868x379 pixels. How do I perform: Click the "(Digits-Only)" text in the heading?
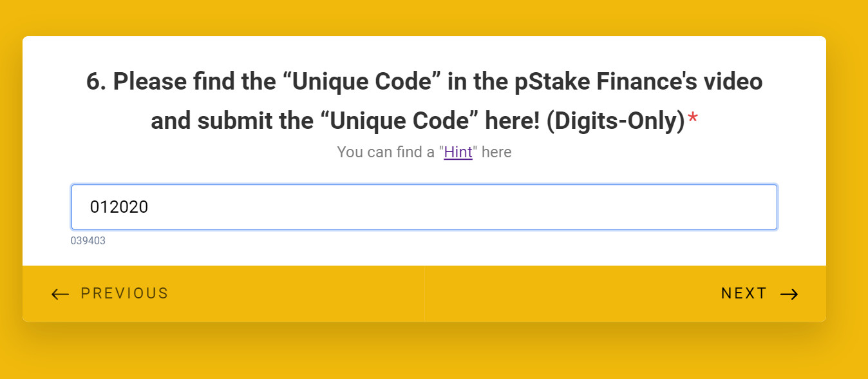click(x=614, y=121)
